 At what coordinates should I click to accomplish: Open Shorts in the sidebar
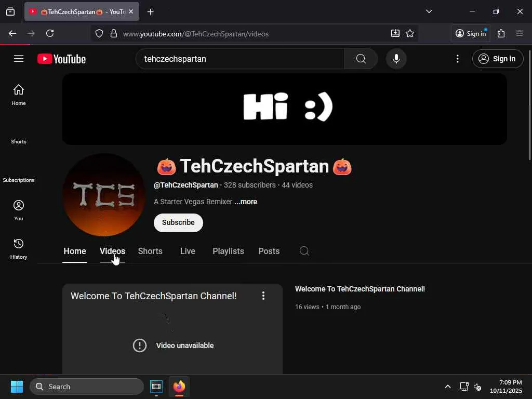tap(19, 141)
